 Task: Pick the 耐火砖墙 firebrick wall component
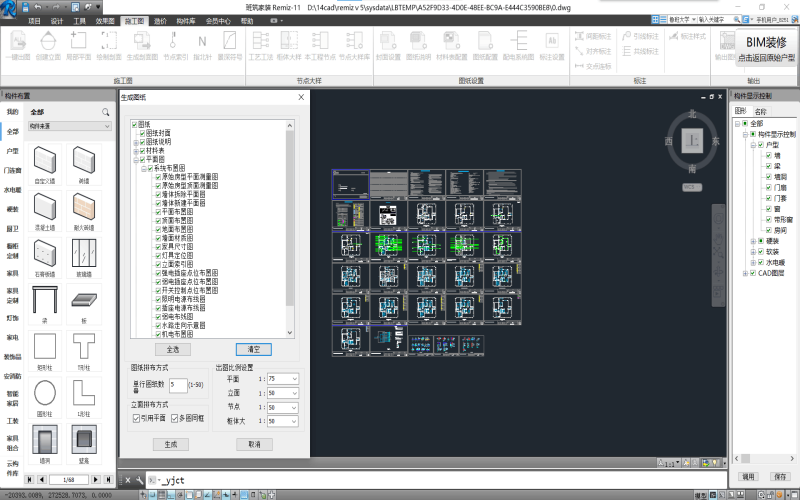point(84,211)
